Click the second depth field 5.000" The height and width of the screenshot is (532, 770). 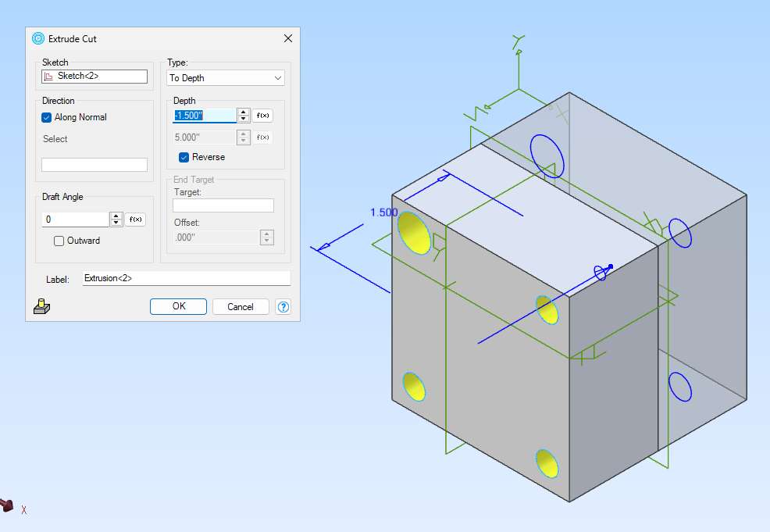(205, 137)
